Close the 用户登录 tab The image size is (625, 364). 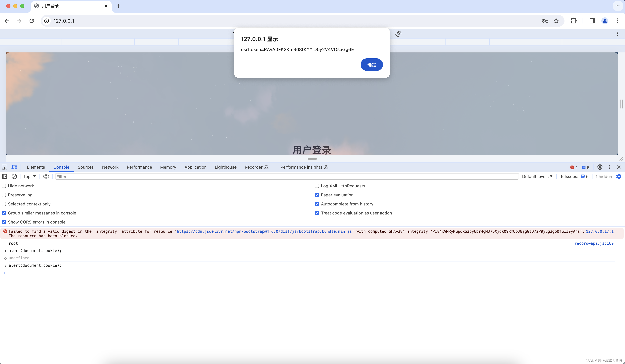(106, 6)
